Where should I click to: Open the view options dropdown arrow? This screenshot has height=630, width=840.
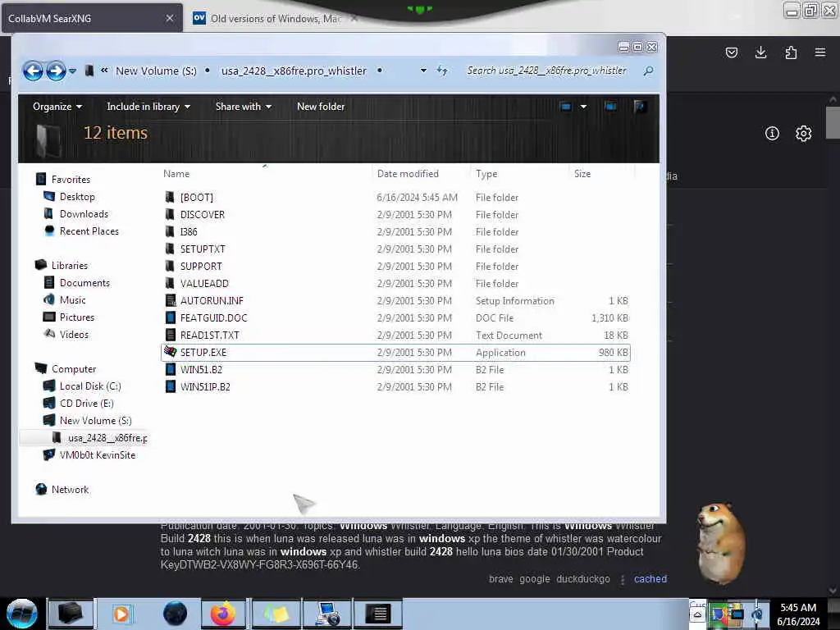[583, 107]
